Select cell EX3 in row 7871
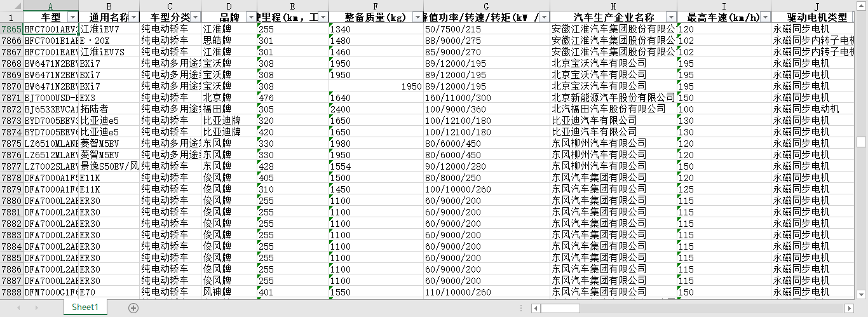 point(109,97)
